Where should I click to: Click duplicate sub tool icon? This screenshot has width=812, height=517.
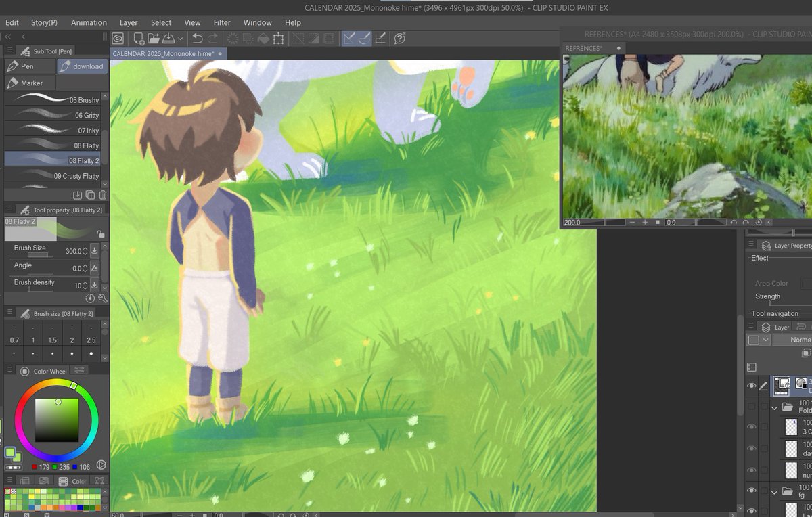(x=90, y=195)
